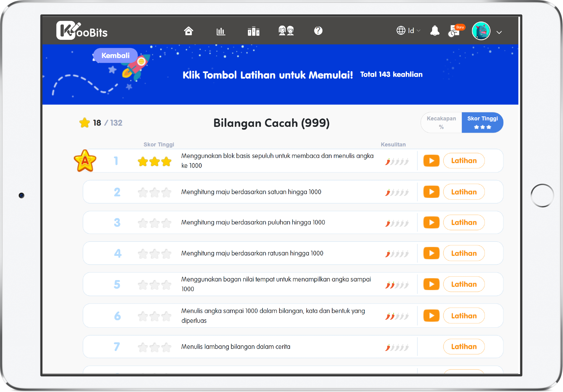Open the Baru assignments icon
Viewport: 563px width, 392px height.
click(x=456, y=31)
